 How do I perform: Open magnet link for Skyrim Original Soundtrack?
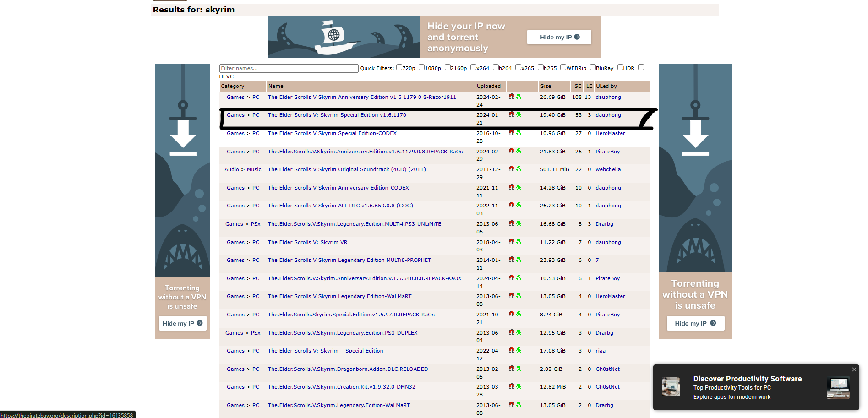(512, 169)
